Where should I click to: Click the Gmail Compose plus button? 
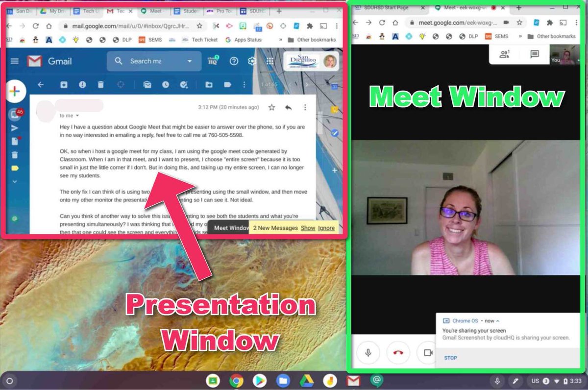point(15,91)
